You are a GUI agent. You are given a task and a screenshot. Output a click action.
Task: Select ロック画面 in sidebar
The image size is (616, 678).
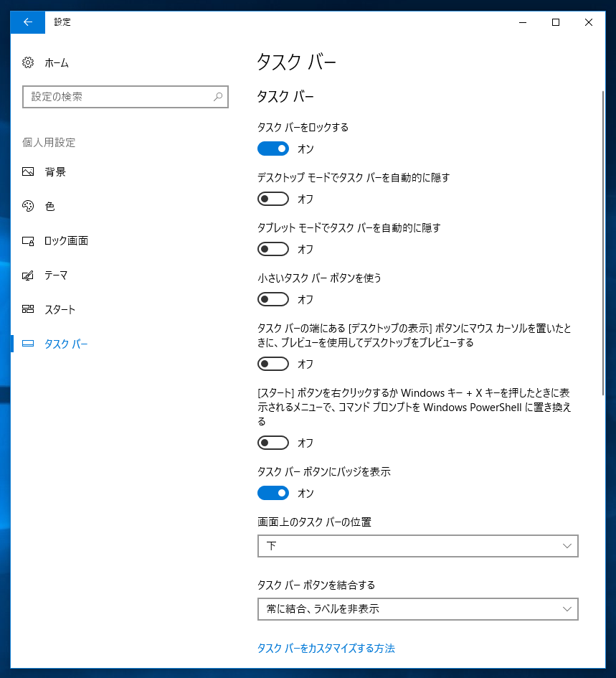pyautogui.click(x=66, y=241)
